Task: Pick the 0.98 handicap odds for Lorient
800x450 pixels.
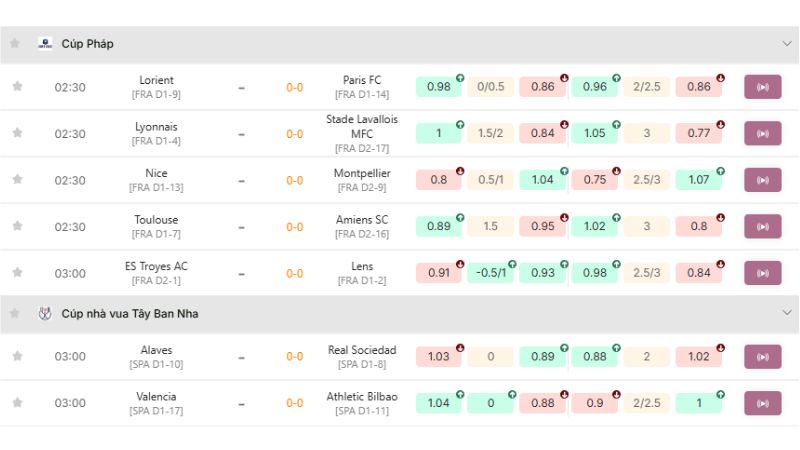Action: [x=439, y=87]
